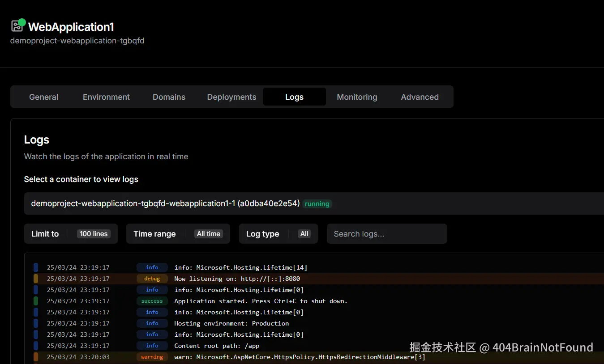Screen dimensions: 604x364
Task: Click the blue marker on Lifetime[14] row
Action: pyautogui.click(x=36, y=267)
